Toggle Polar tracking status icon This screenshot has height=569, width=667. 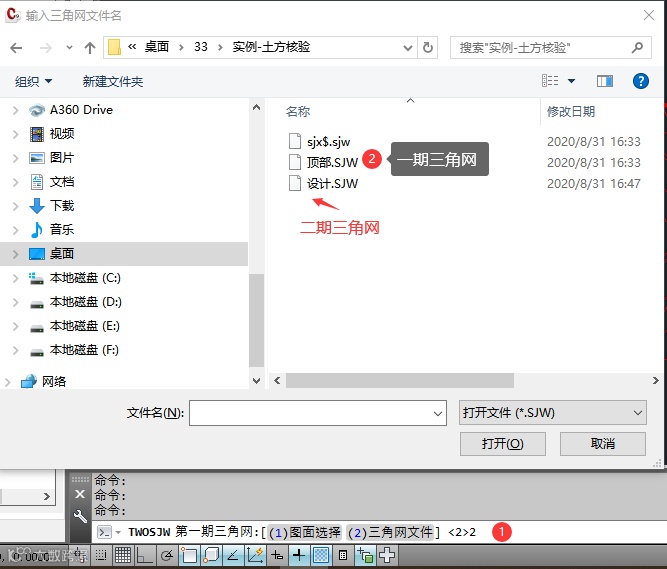click(x=167, y=555)
